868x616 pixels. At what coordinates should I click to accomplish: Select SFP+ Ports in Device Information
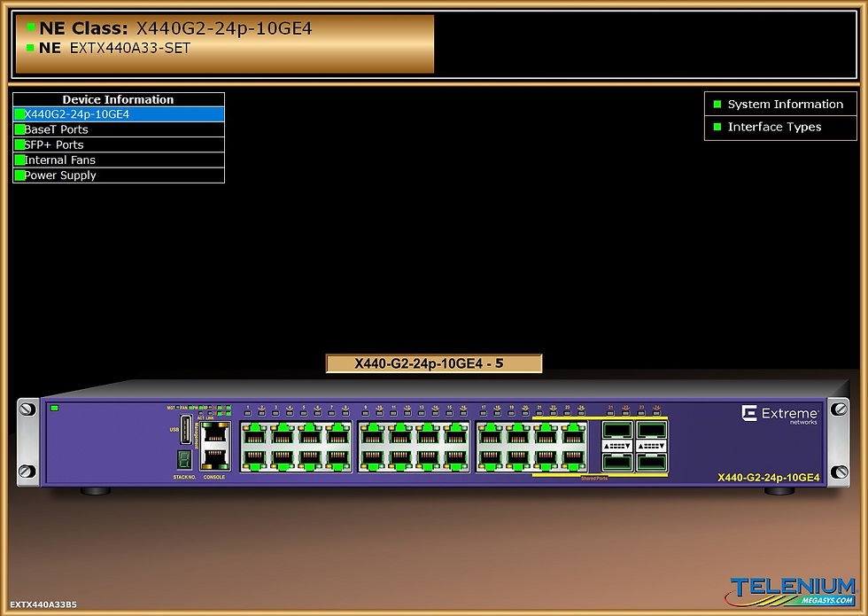[119, 144]
